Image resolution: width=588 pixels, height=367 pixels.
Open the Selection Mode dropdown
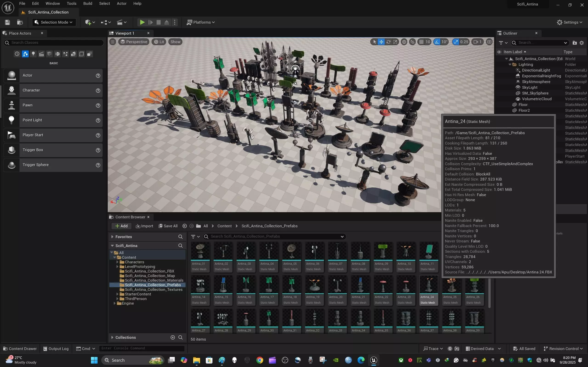(x=54, y=22)
